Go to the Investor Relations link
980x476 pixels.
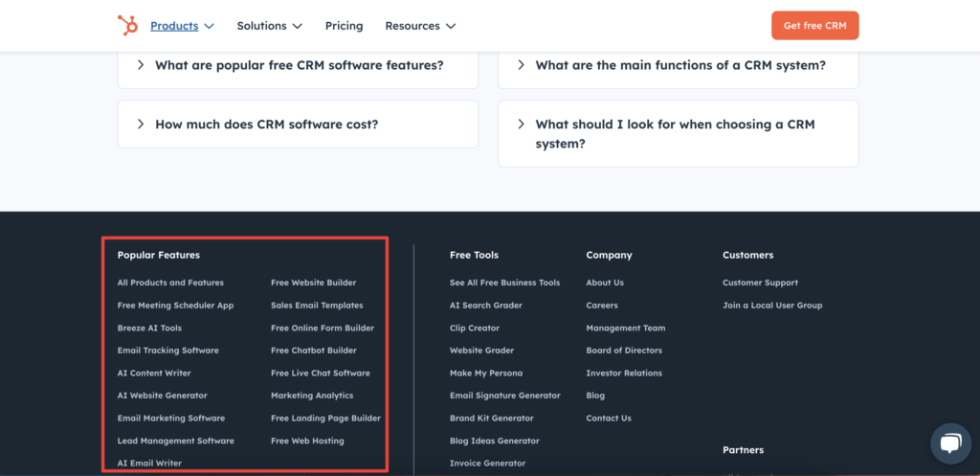624,373
